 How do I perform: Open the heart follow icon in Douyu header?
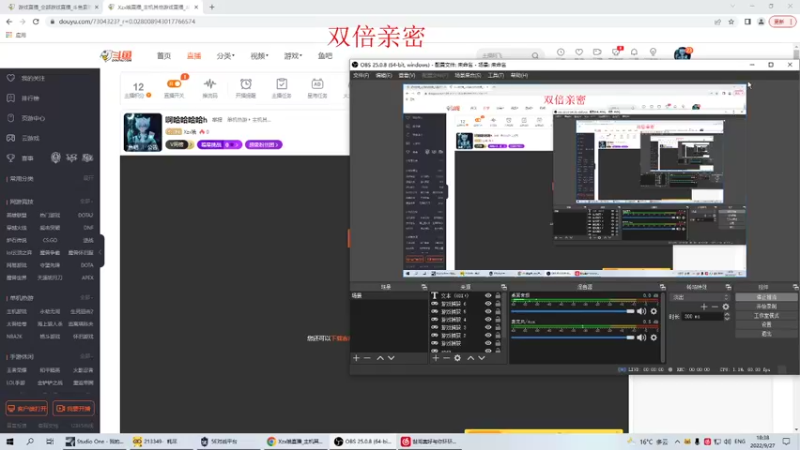pyautogui.click(x=579, y=52)
